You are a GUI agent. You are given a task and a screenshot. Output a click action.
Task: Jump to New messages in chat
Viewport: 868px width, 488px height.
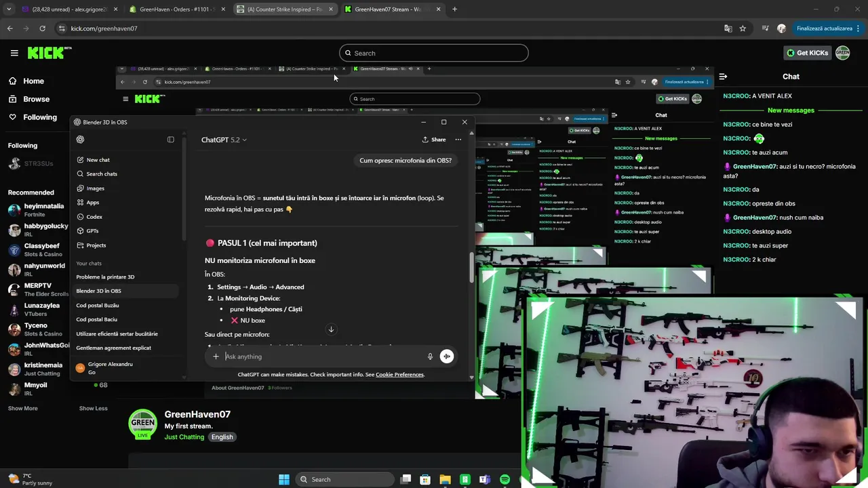click(791, 110)
